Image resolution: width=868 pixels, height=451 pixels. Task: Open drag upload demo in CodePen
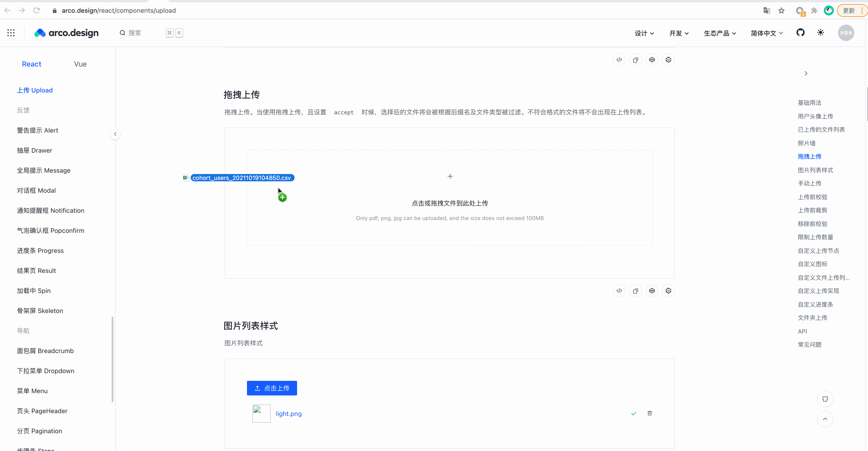pyautogui.click(x=652, y=291)
